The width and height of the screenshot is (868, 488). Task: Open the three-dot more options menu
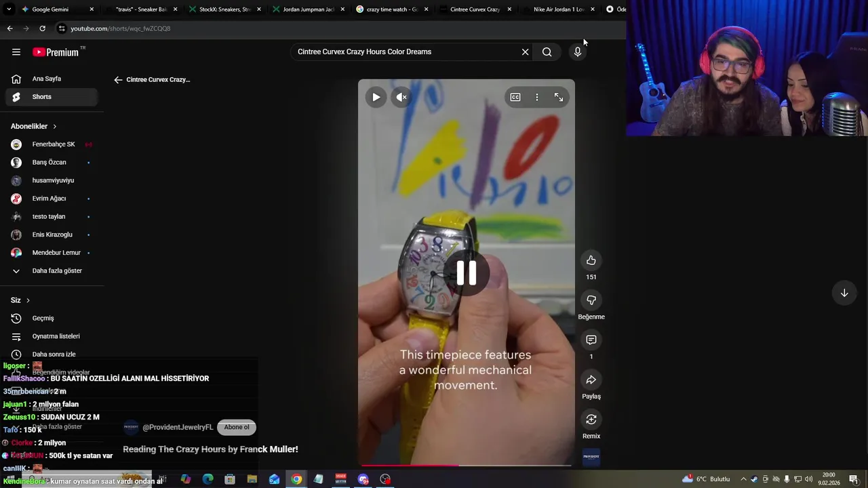pyautogui.click(x=537, y=97)
